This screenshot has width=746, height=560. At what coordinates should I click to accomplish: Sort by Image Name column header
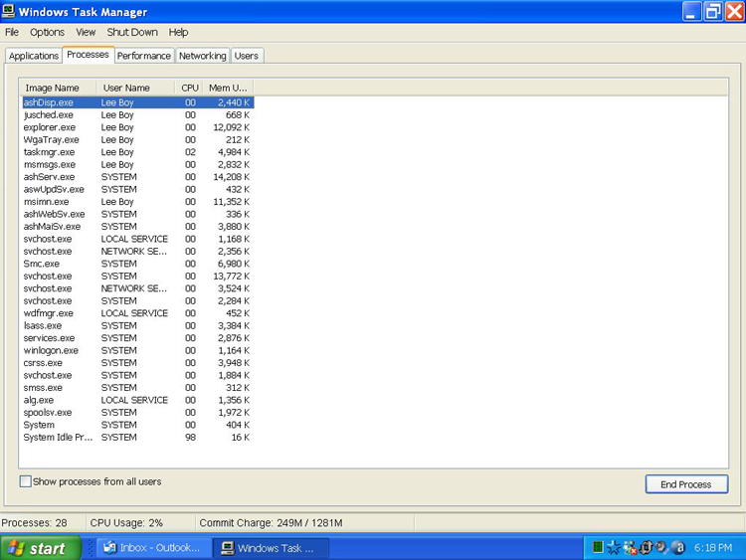pos(58,88)
